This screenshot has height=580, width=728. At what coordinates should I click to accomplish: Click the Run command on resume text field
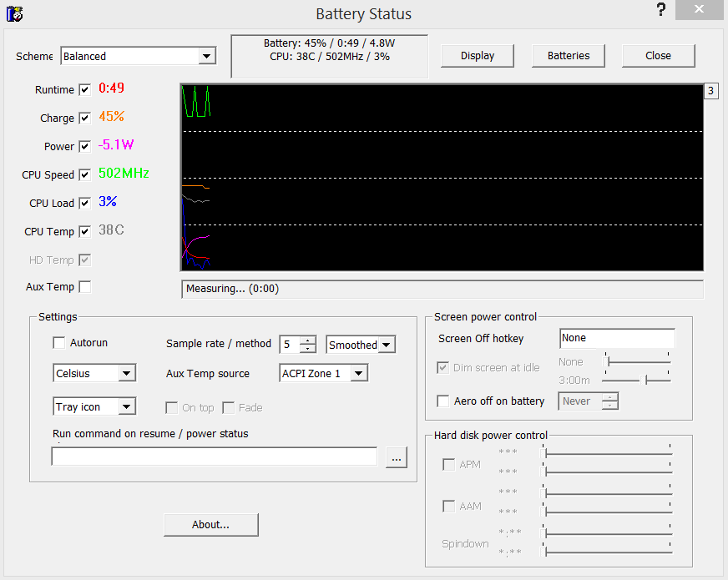215,456
